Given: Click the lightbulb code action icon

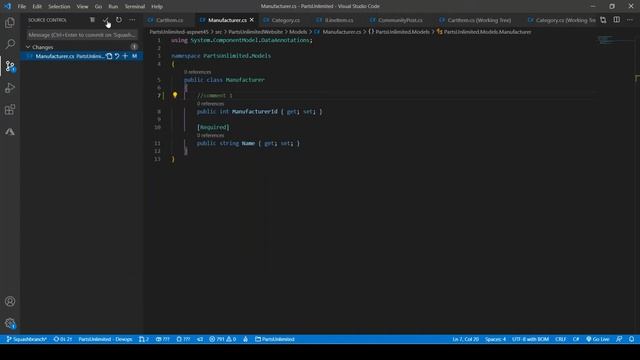Looking at the screenshot, I should coord(175,95).
